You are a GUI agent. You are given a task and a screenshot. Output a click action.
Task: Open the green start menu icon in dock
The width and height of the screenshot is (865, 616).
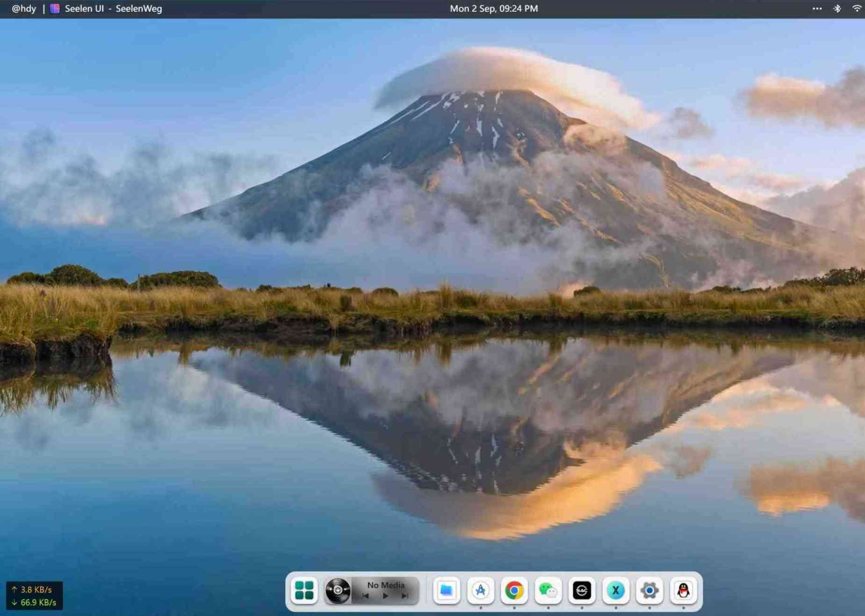pos(304,590)
